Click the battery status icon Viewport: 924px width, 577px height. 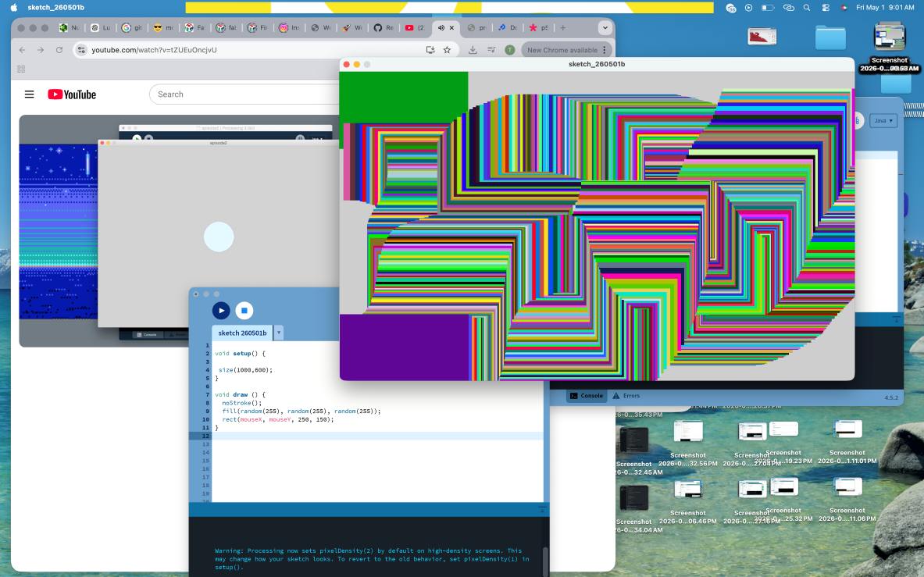(768, 8)
